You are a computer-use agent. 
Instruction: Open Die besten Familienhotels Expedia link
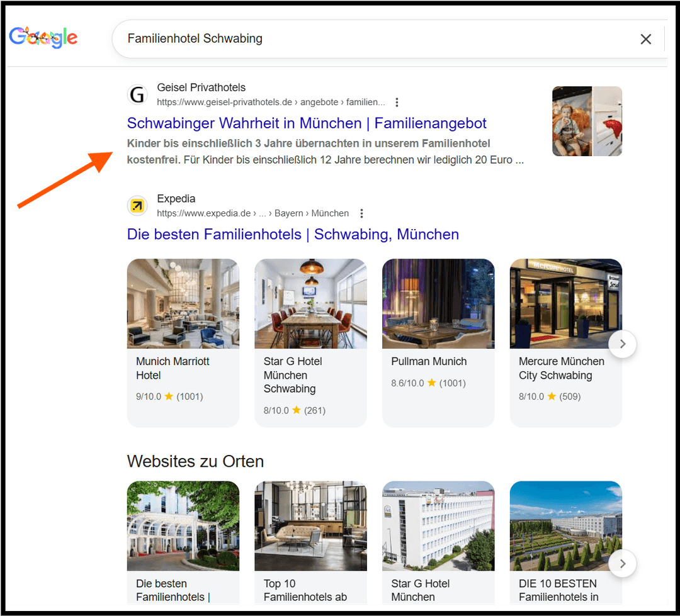pos(293,234)
